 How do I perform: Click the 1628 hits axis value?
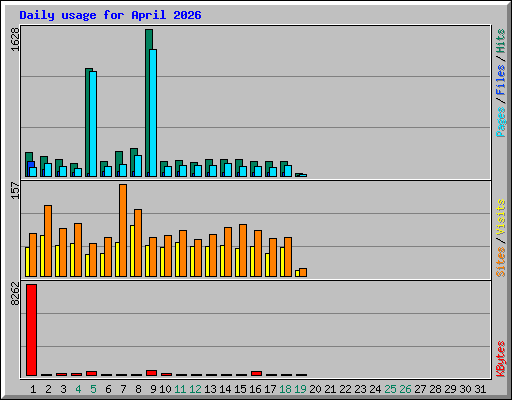15,39
